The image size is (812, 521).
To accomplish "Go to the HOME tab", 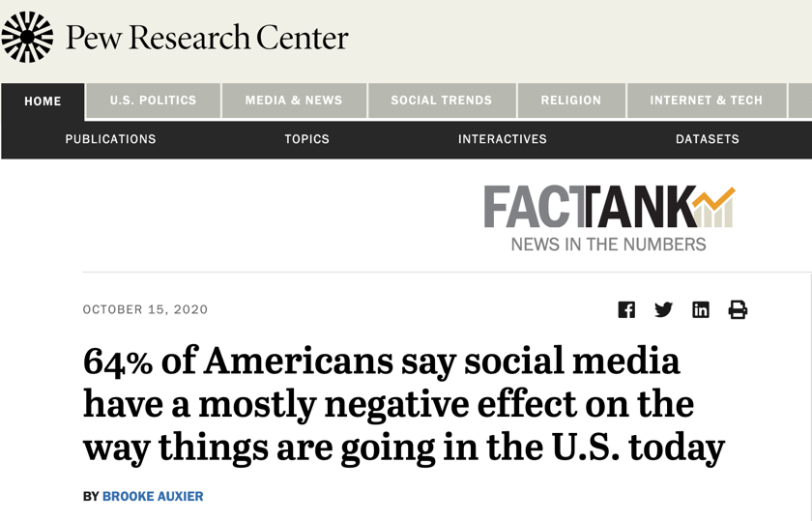I will click(43, 101).
